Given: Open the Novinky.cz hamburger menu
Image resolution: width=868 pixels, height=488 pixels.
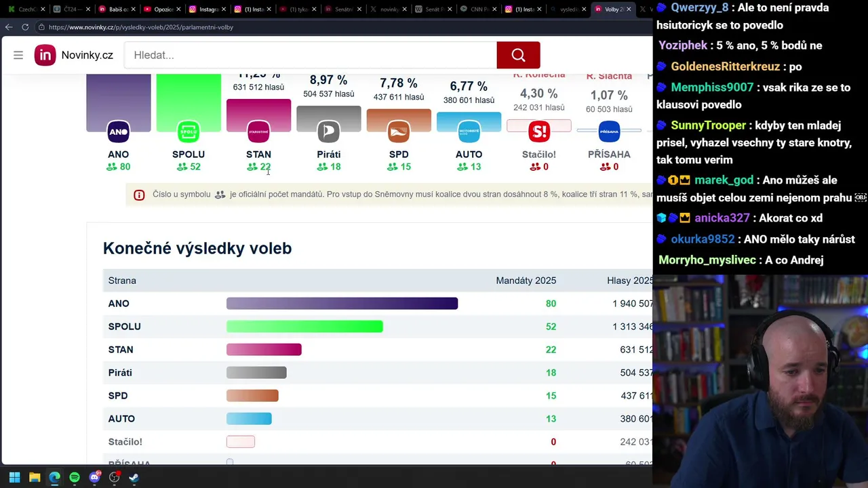Looking at the screenshot, I should pos(18,55).
